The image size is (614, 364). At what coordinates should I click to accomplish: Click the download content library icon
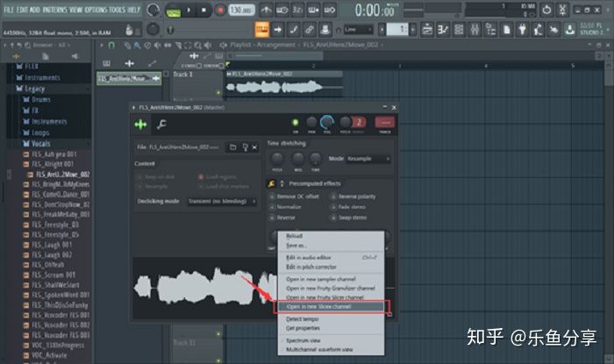(x=570, y=29)
